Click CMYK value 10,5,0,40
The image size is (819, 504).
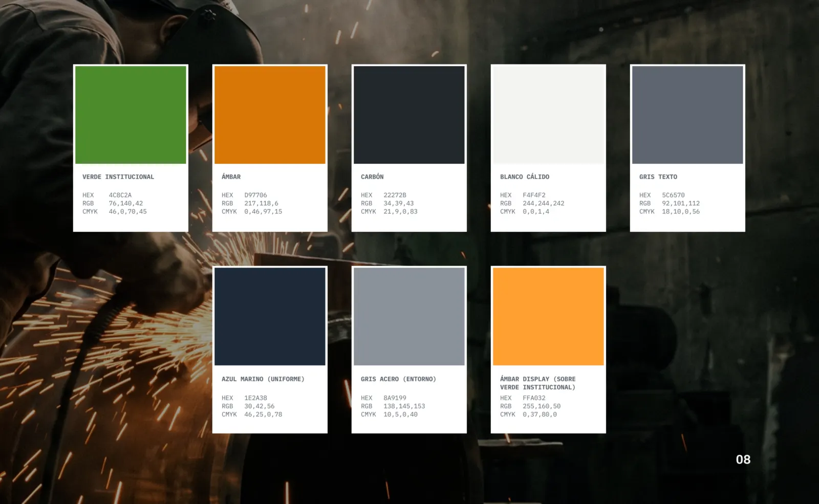click(x=400, y=414)
